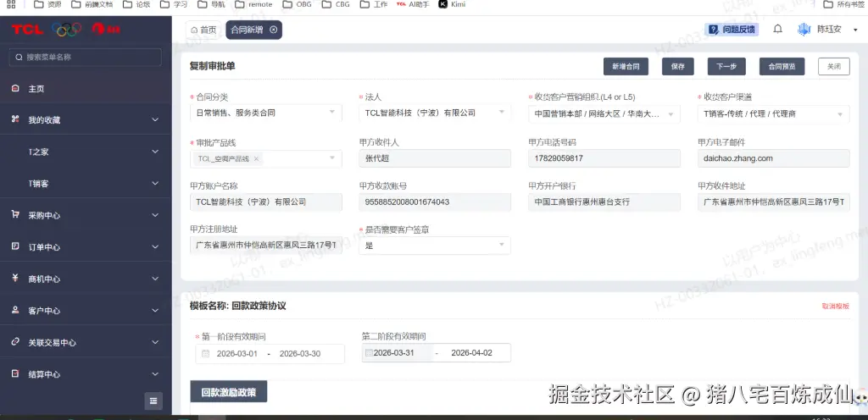Click the 问题反馈 button
Viewport: 868px width, 420px height.
[732, 30]
